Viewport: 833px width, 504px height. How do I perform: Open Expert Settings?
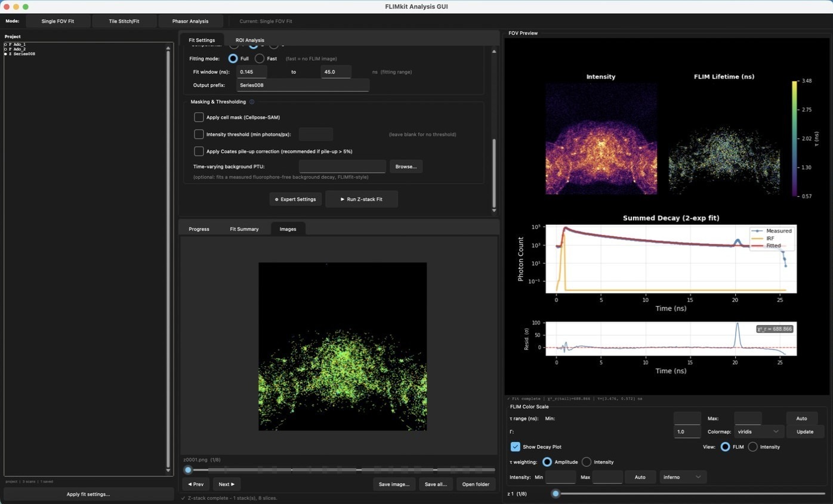point(295,199)
